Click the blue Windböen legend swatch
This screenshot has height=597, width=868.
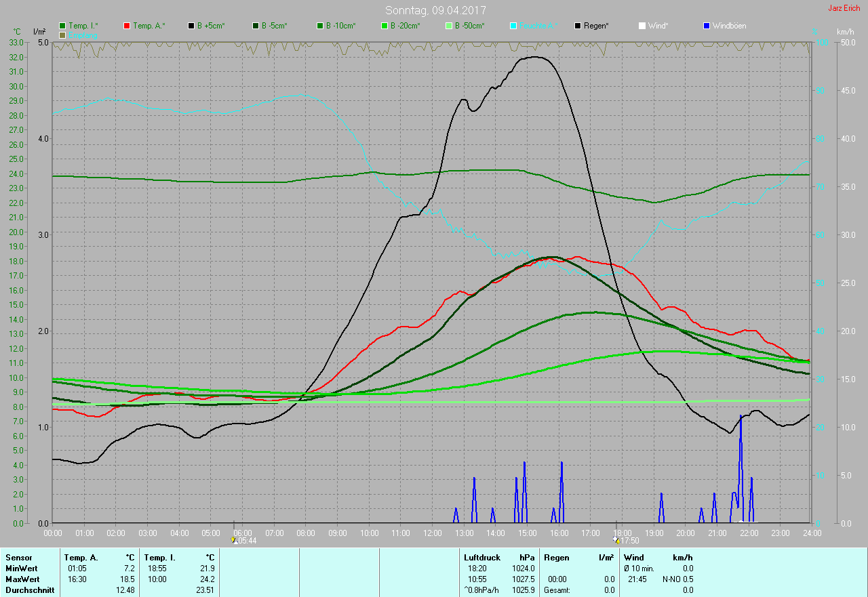coord(707,26)
